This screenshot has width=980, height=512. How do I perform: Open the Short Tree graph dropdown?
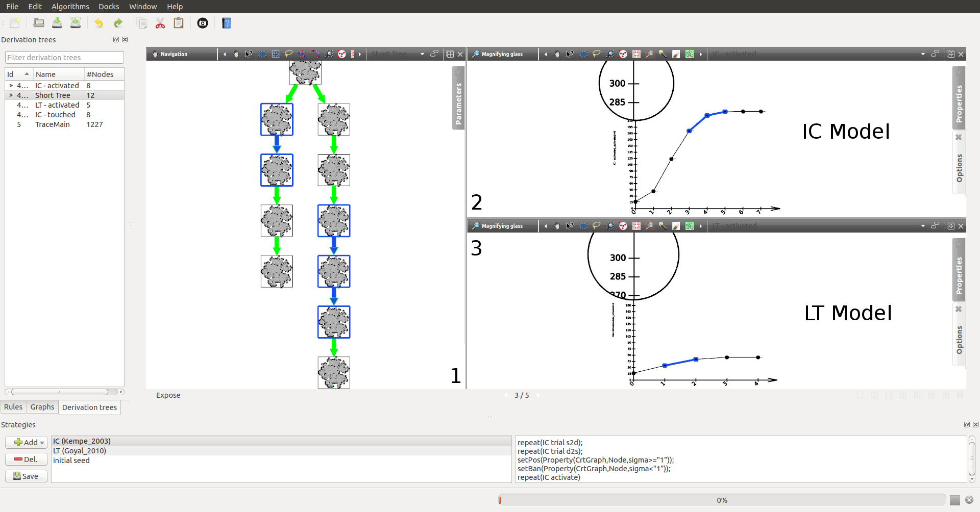coord(422,54)
